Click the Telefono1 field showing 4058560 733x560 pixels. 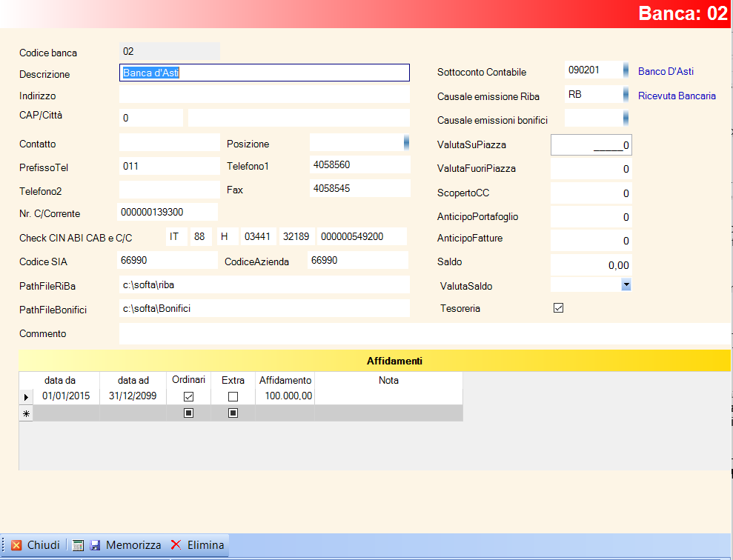(359, 165)
